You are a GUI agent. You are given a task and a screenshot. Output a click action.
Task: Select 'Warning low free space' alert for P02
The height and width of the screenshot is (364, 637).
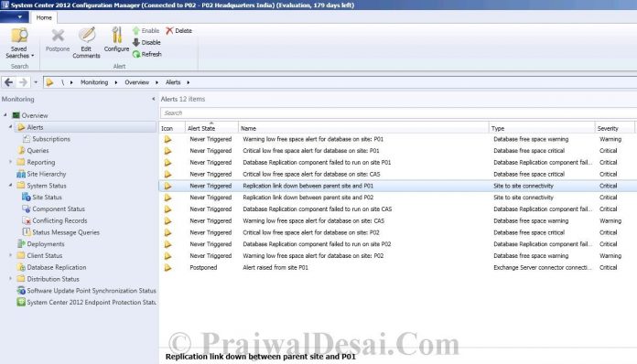(398, 256)
